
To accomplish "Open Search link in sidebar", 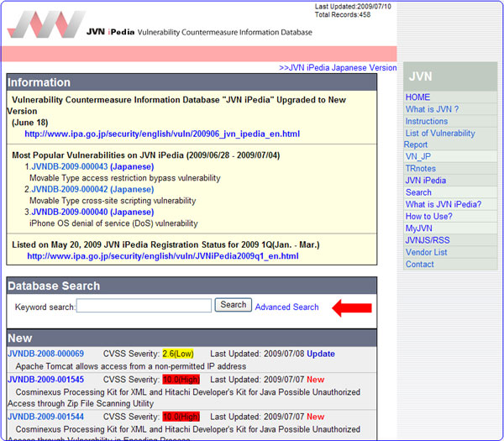I will pos(418,192).
